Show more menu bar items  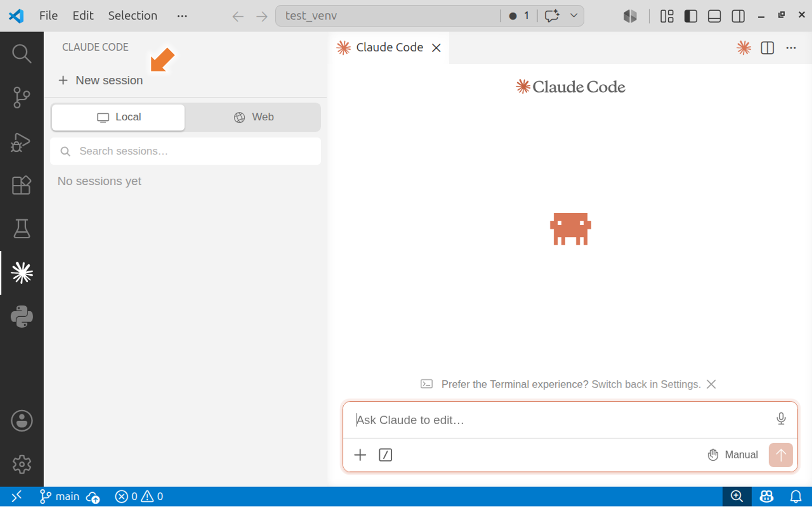point(182,16)
